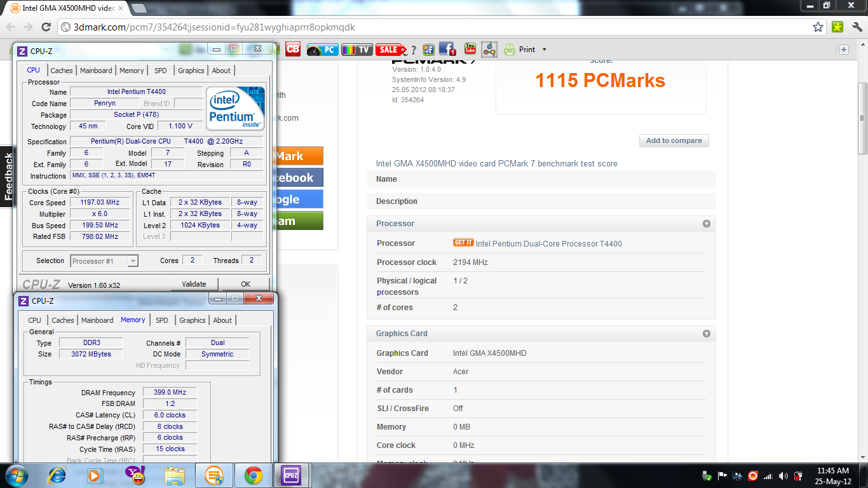Open Action Center flag tray icon
Viewport: 868px width, 488px height.
click(722, 476)
